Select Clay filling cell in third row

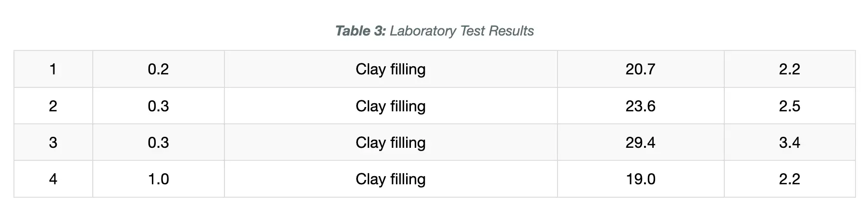tap(391, 142)
